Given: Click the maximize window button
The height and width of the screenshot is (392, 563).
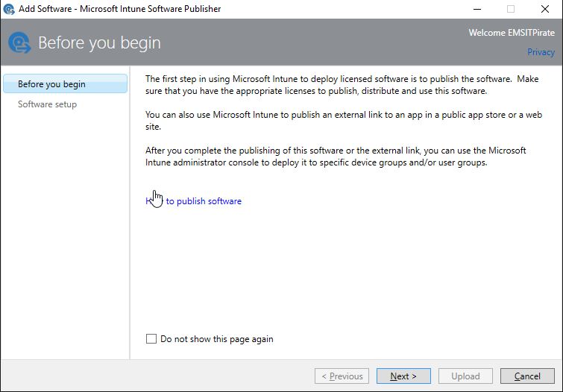Looking at the screenshot, I should [511, 9].
